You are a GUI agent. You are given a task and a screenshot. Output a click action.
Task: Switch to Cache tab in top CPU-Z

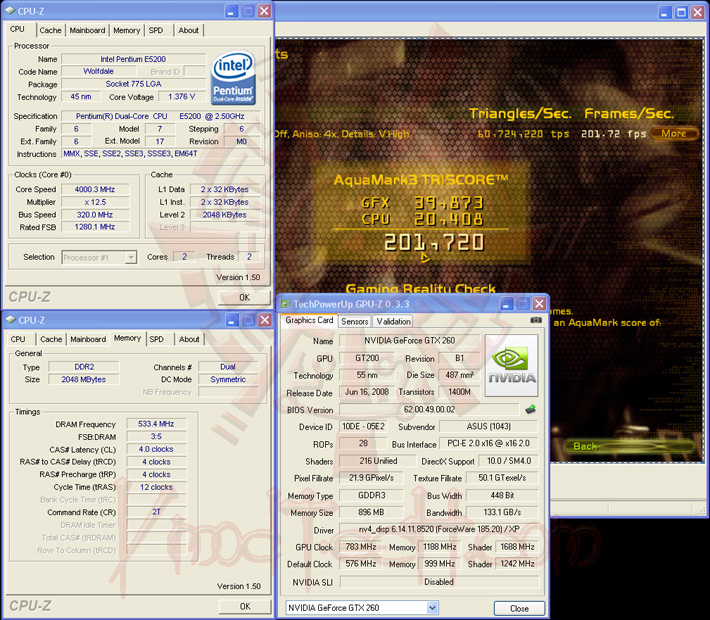(x=50, y=30)
